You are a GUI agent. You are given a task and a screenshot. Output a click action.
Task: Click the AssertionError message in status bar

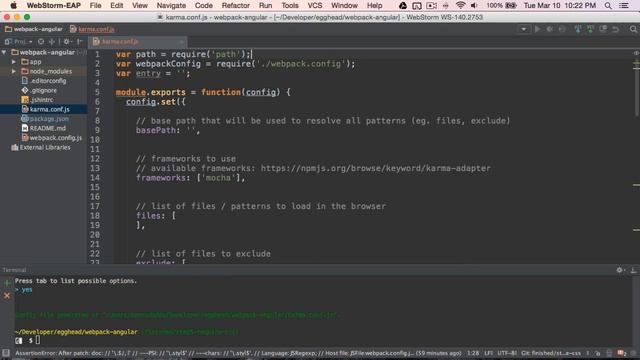click(238, 353)
